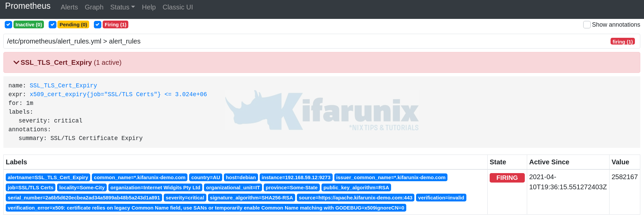The height and width of the screenshot is (220, 644).
Task: Click the severity=critical label badge
Action: [185, 198]
